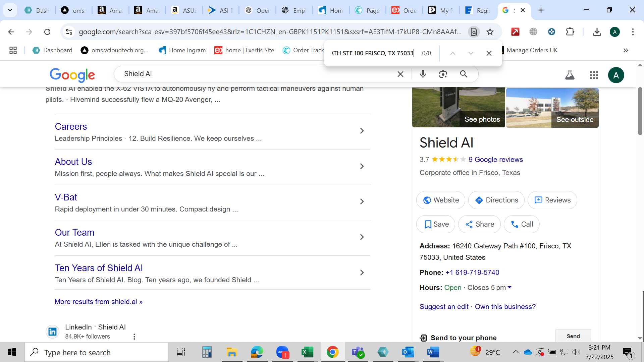The image size is (644, 362).
Task: Open home | Exertis Site bookmark
Action: [x=244, y=50]
